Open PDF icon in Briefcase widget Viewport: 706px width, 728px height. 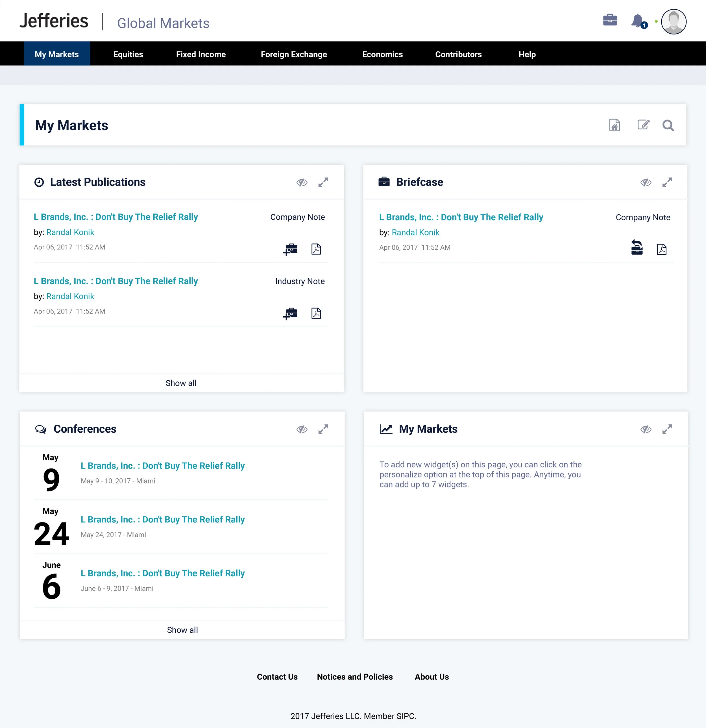coord(661,249)
